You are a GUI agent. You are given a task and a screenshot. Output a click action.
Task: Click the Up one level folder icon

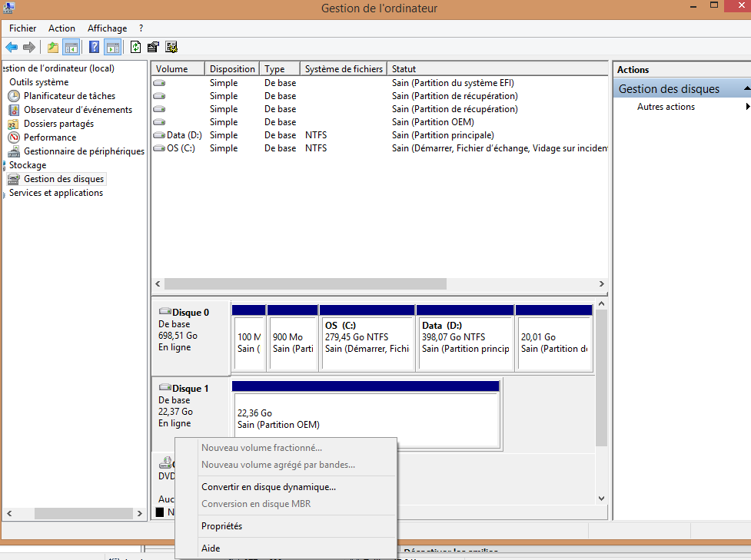[53, 47]
